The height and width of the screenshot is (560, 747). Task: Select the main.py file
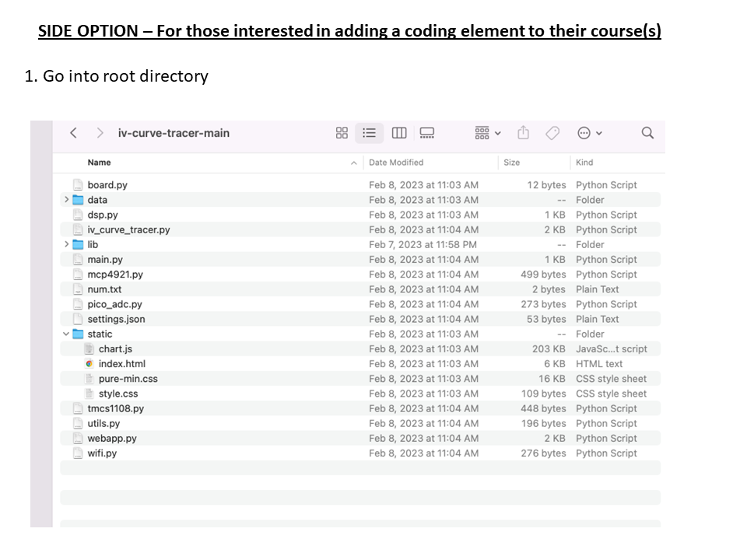[360, 260]
